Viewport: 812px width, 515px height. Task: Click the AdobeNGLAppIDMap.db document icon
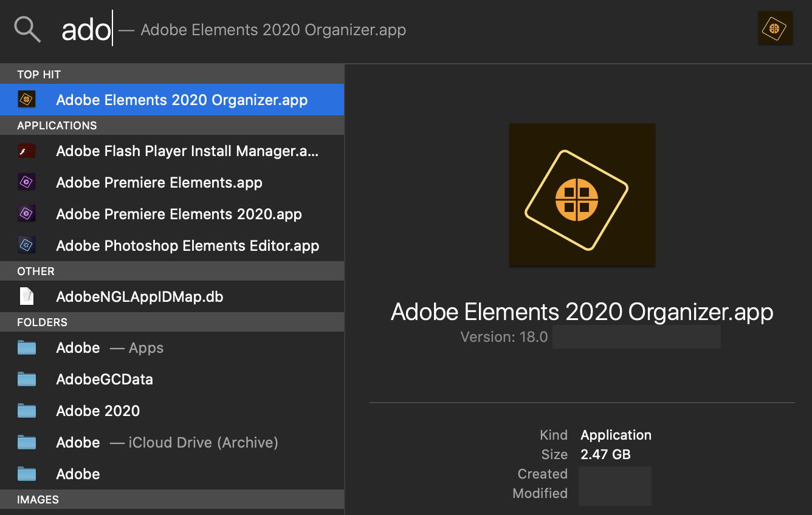pos(27,296)
